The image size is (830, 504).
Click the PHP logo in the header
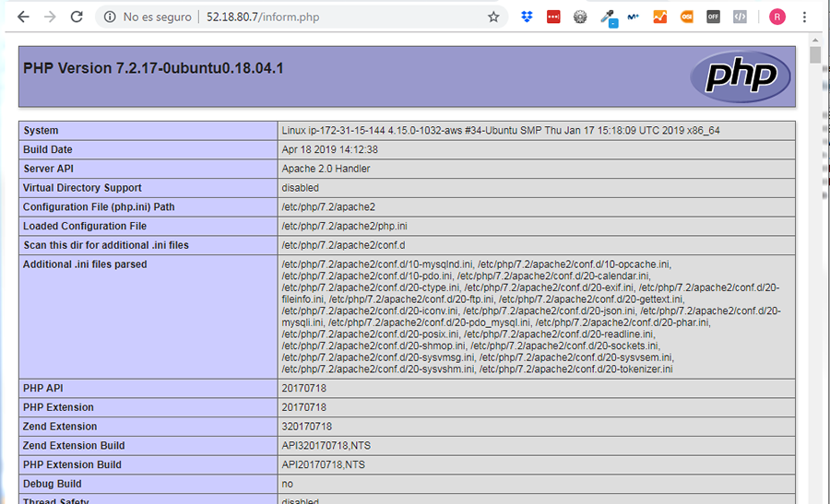[740, 76]
